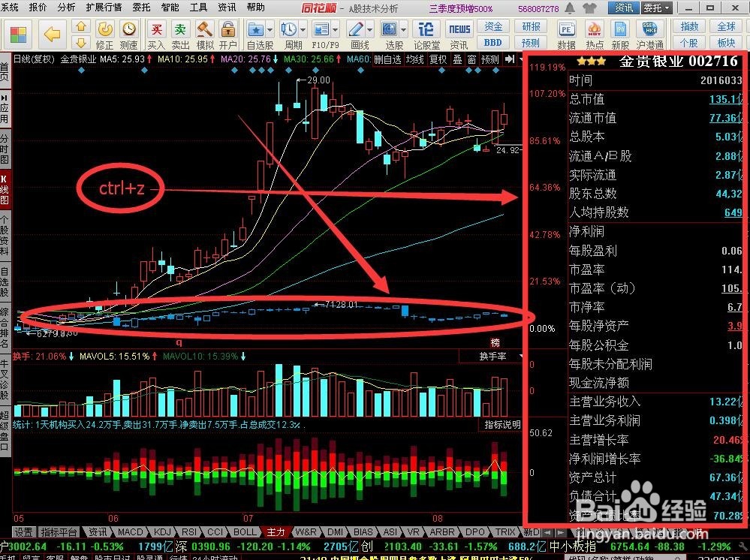
Task: Click the colorful home grid icon
Action: click(18, 35)
